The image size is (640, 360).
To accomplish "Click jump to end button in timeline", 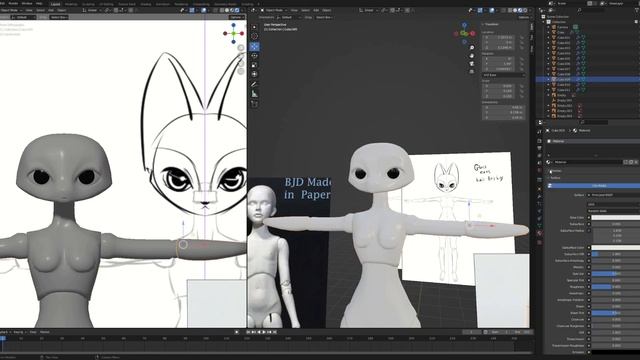I will tap(274, 332).
